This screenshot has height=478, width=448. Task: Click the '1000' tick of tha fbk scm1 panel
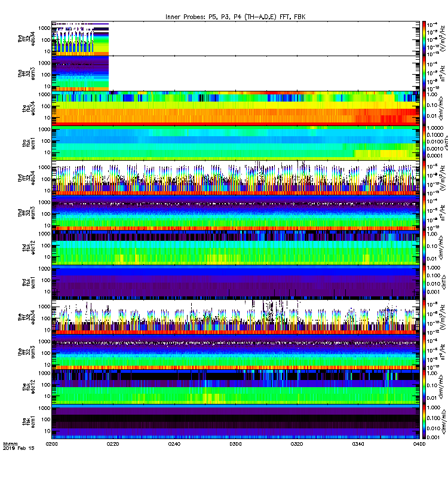(x=44, y=130)
